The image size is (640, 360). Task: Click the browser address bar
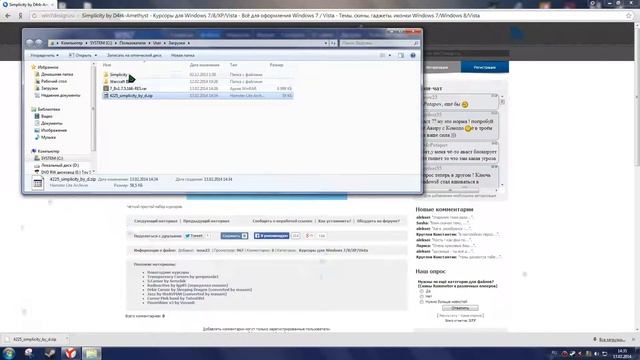[x=327, y=16]
